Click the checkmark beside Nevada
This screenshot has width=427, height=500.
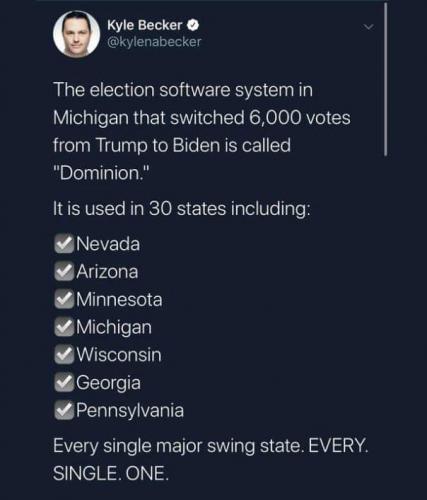tap(64, 244)
